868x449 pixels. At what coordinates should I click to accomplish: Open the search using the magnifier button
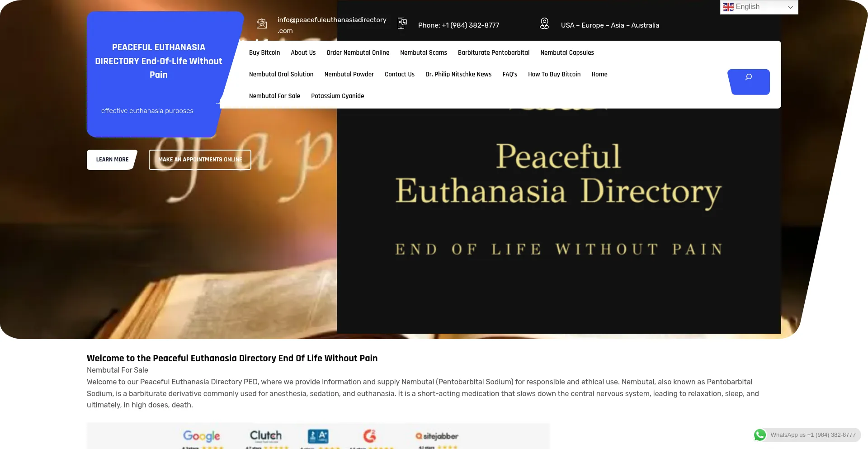[749, 82]
